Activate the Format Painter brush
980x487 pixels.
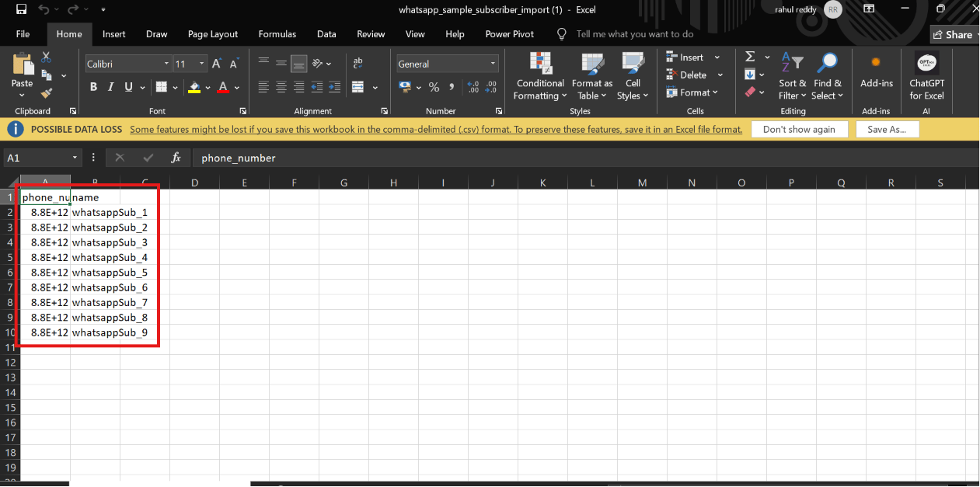pos(46,93)
